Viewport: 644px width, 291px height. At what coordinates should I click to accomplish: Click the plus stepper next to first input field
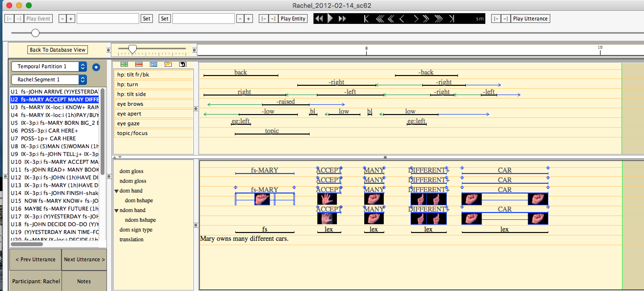[71, 19]
